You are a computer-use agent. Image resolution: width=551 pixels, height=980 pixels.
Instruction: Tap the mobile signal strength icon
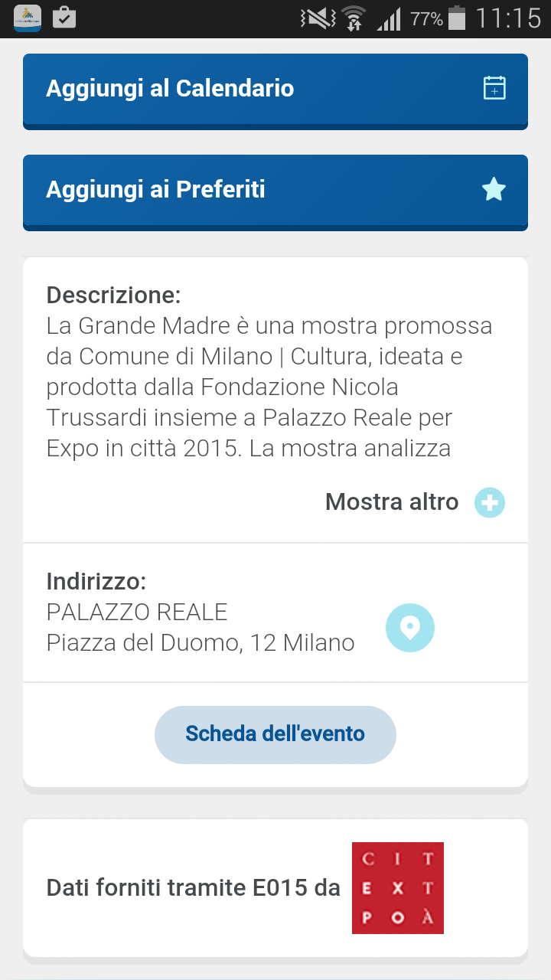tap(389, 18)
